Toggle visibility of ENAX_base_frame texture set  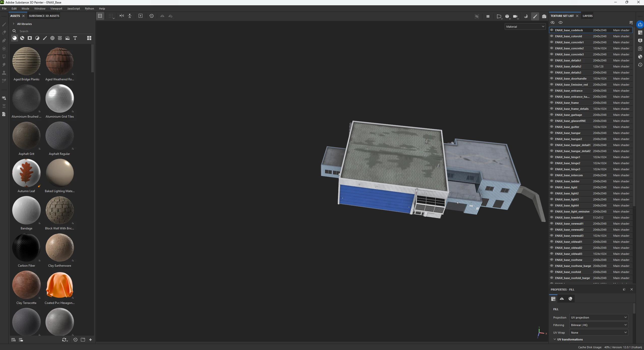(551, 102)
